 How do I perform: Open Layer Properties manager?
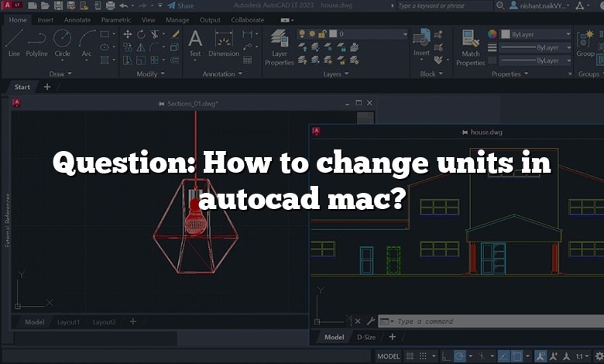click(279, 46)
